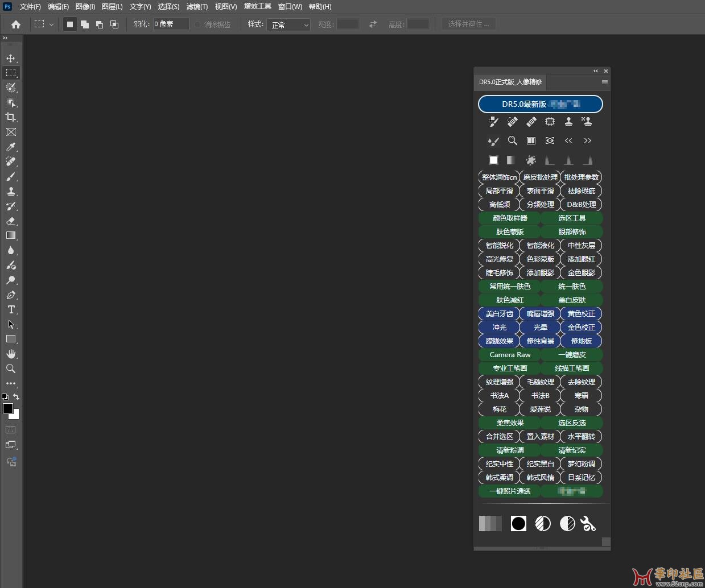Swap foreground and background colors
705x588 pixels.
[x=17, y=397]
